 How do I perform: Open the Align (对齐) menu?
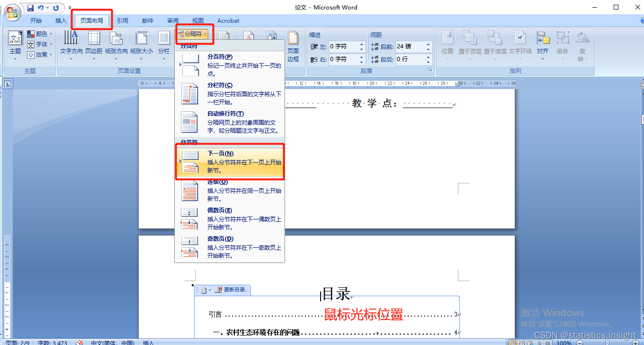pyautogui.click(x=543, y=46)
